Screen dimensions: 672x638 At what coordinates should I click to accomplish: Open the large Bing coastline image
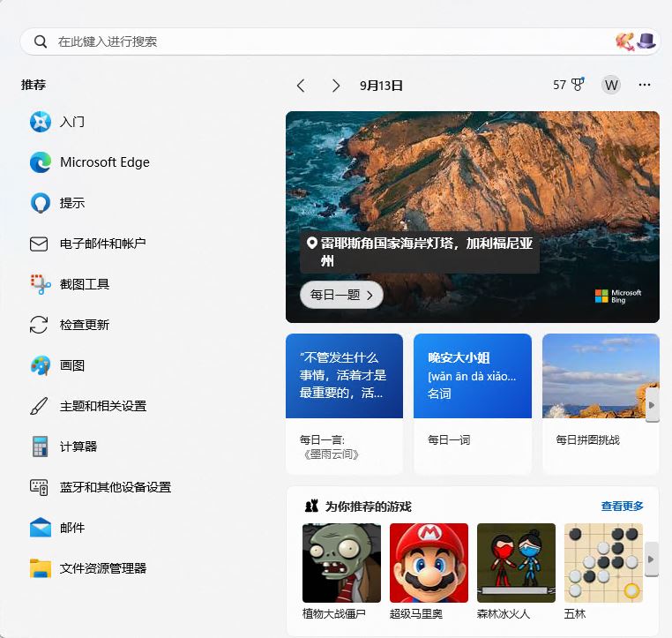(x=473, y=217)
